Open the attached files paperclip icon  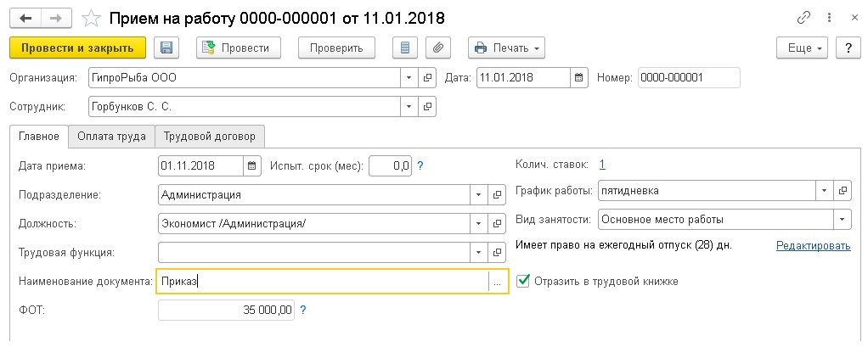click(438, 48)
